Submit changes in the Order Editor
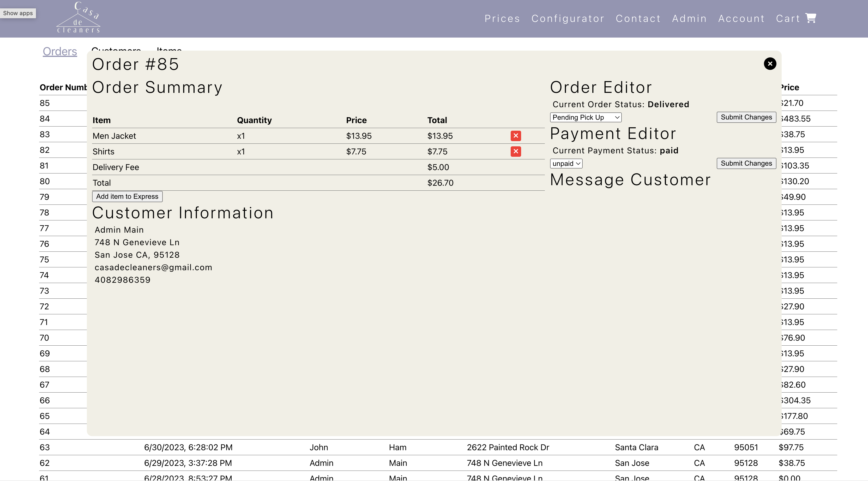 click(746, 117)
